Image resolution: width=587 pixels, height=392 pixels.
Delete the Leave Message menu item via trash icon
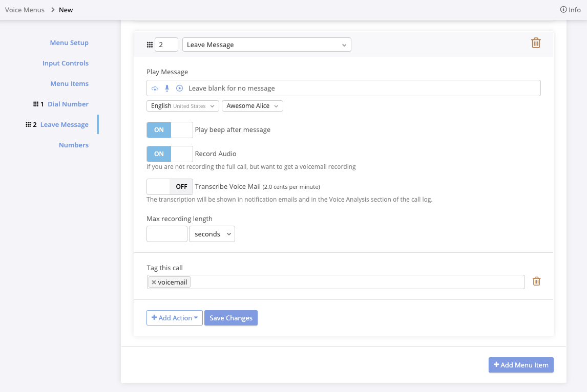click(x=536, y=43)
